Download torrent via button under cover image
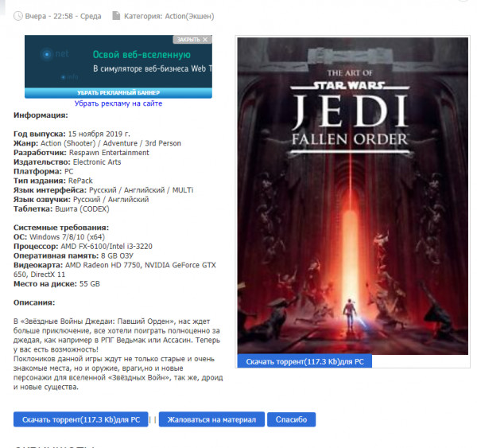 [304, 361]
